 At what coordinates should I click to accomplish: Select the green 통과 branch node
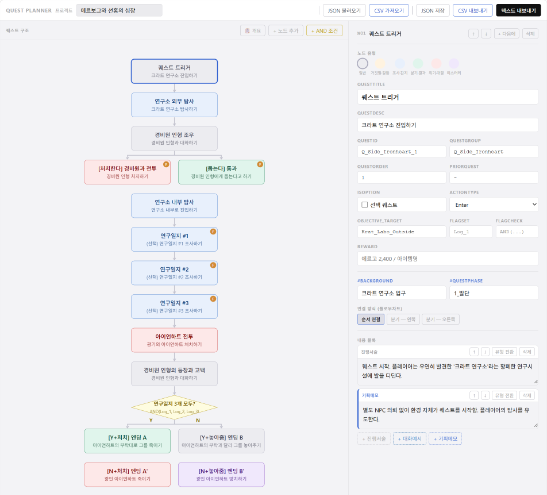click(221, 172)
